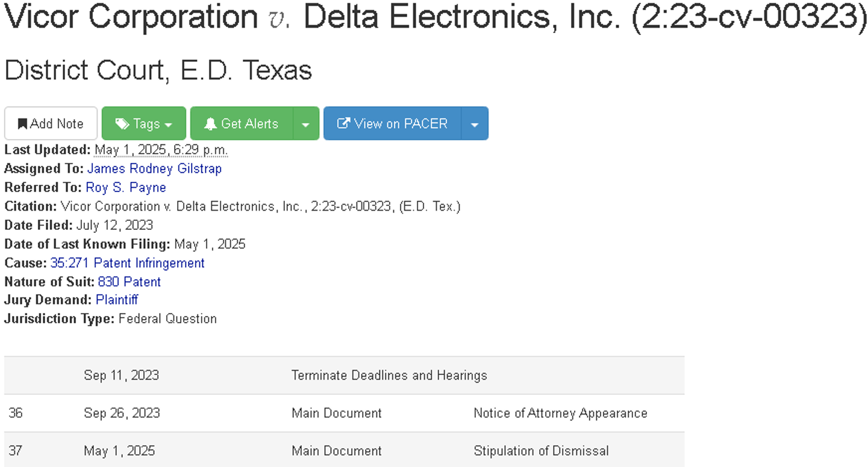
Task: Click the external link icon beside PACER
Action: click(x=343, y=124)
